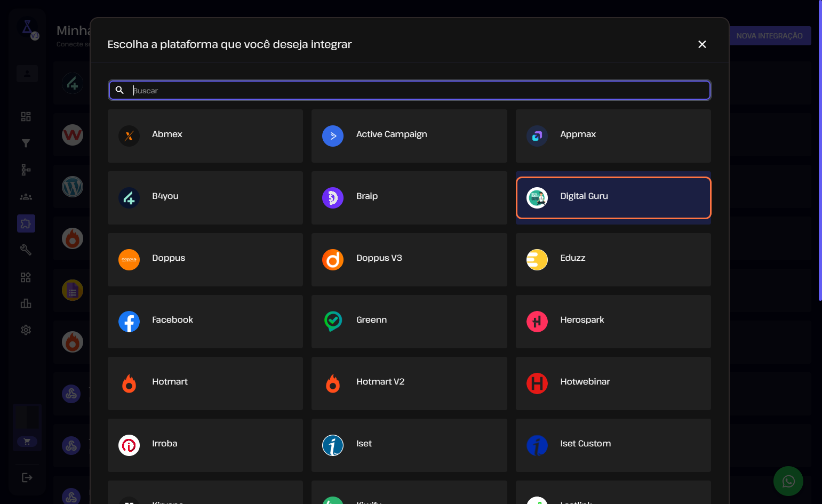Open the sidebar people group icon
The height and width of the screenshot is (504, 822).
[26, 197]
